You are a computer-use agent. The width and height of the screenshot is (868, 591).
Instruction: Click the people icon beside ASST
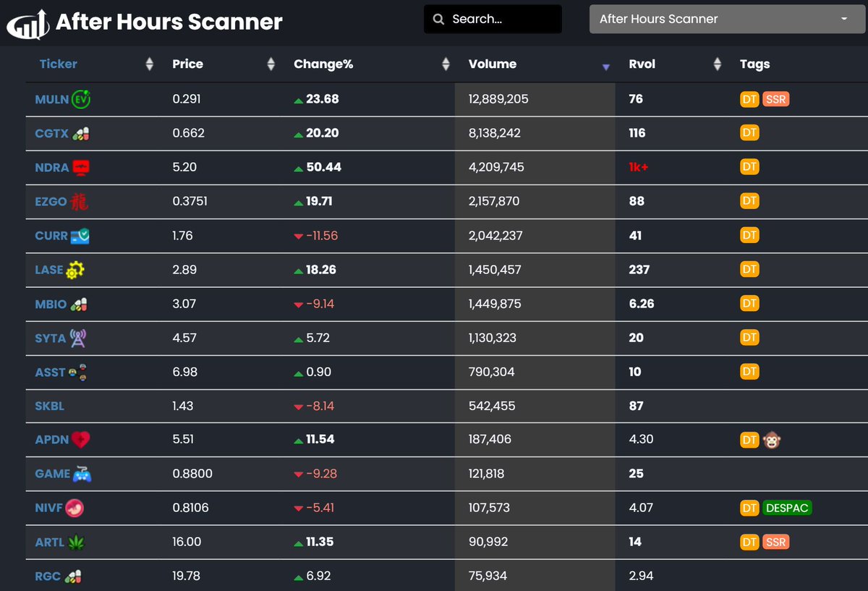click(x=77, y=372)
